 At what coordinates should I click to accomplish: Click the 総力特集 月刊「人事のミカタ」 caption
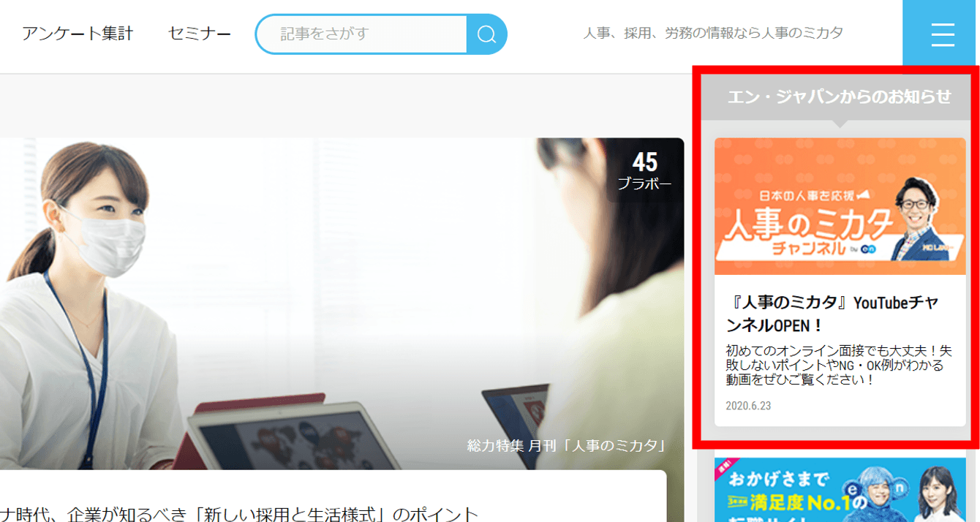click(566, 445)
